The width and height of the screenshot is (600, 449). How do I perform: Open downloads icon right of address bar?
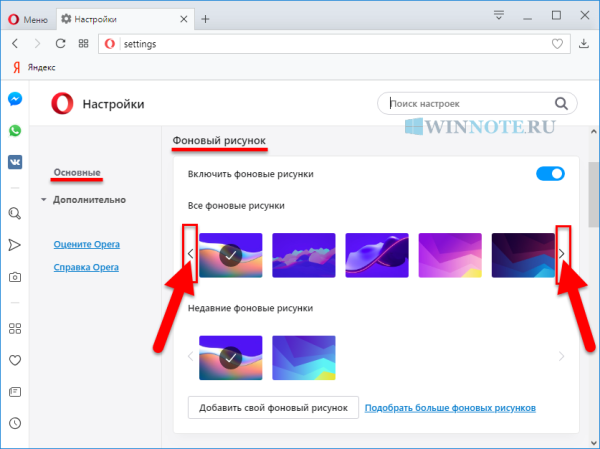pos(584,44)
